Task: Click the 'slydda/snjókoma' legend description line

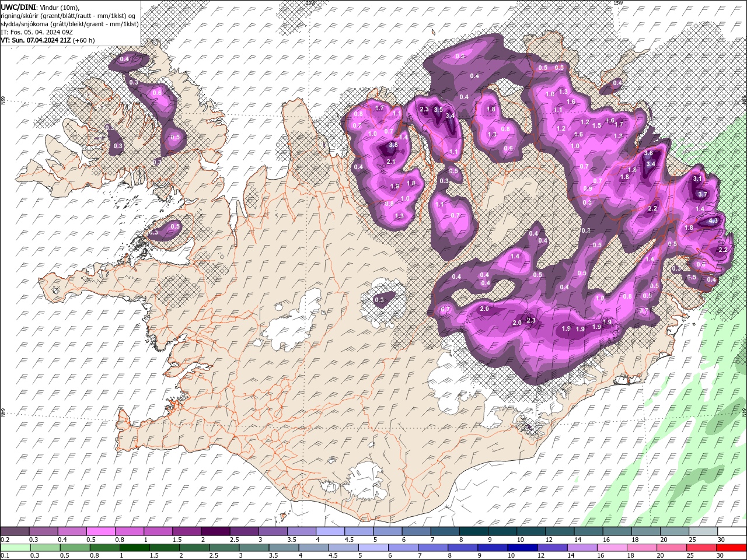Action: point(69,23)
